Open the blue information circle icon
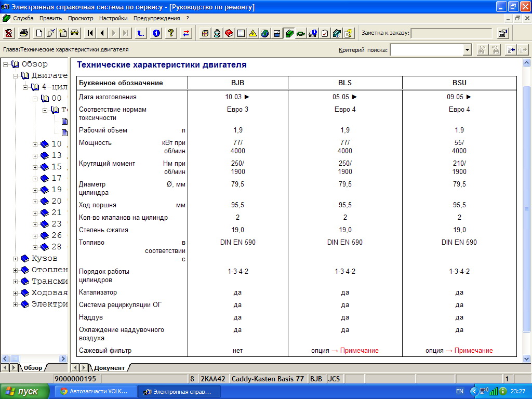 coord(156,33)
